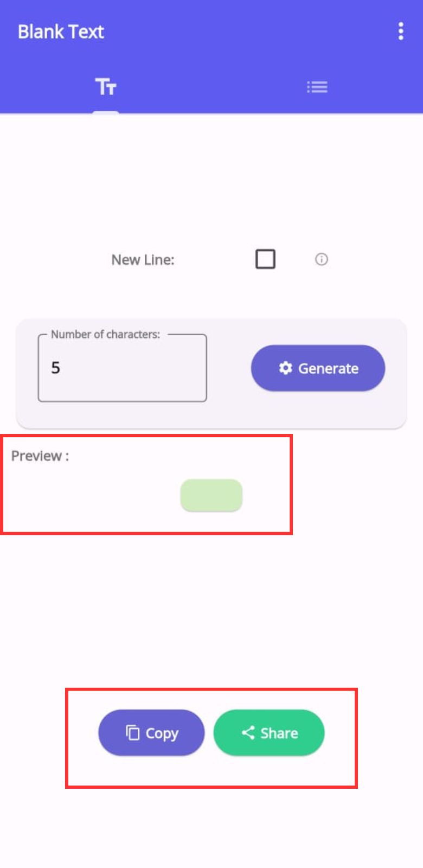Click the New Line info icon
423x868 pixels.
[321, 259]
